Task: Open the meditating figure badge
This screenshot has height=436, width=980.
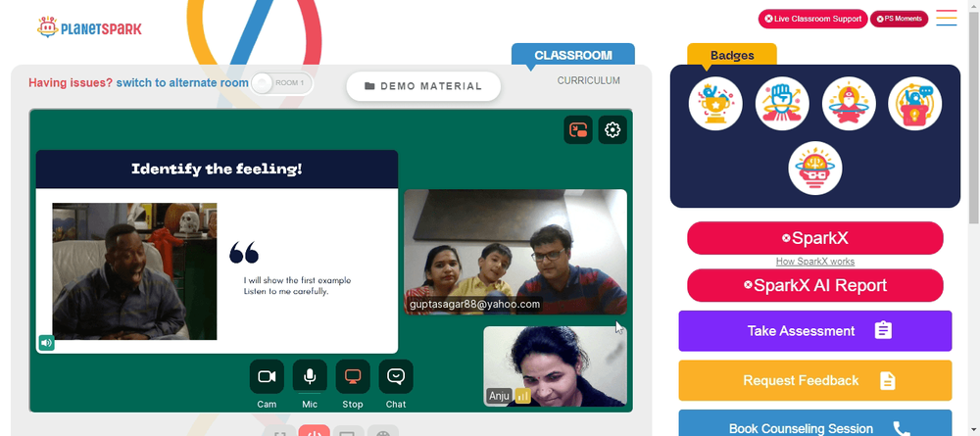Action: pyautogui.click(x=849, y=104)
